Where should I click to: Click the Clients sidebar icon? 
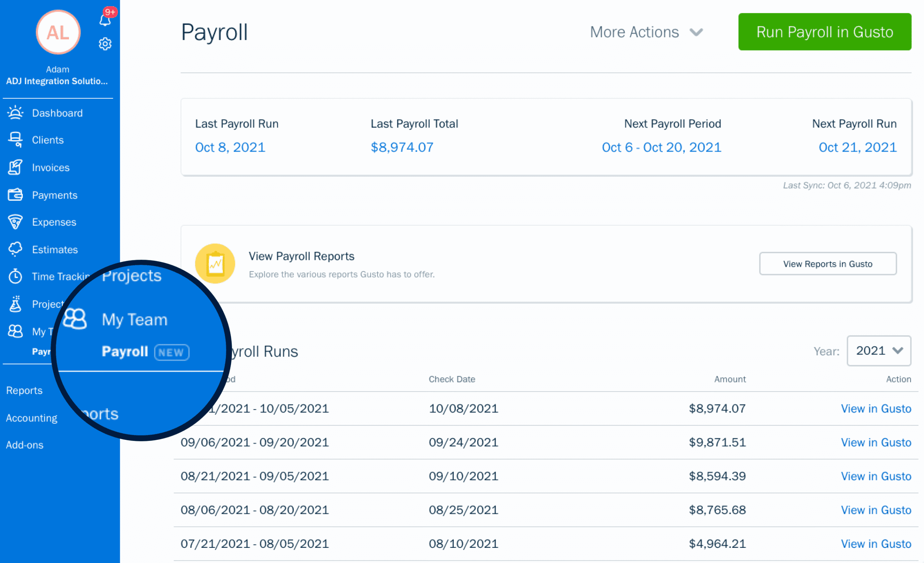[x=16, y=140]
